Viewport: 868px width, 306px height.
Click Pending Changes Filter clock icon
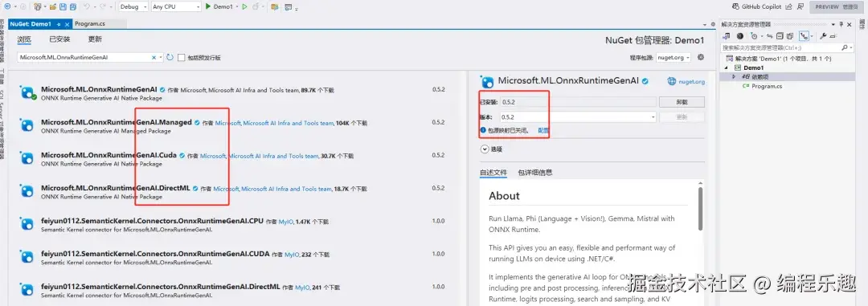(754, 36)
